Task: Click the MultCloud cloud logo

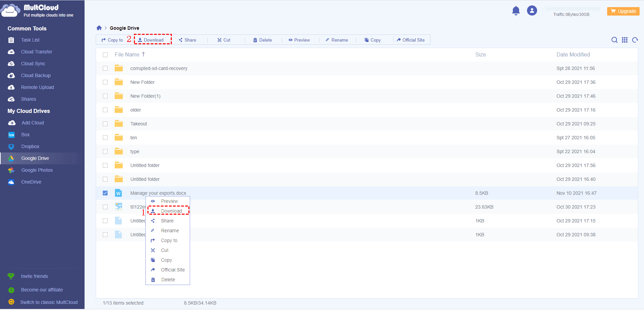Action: [10, 10]
